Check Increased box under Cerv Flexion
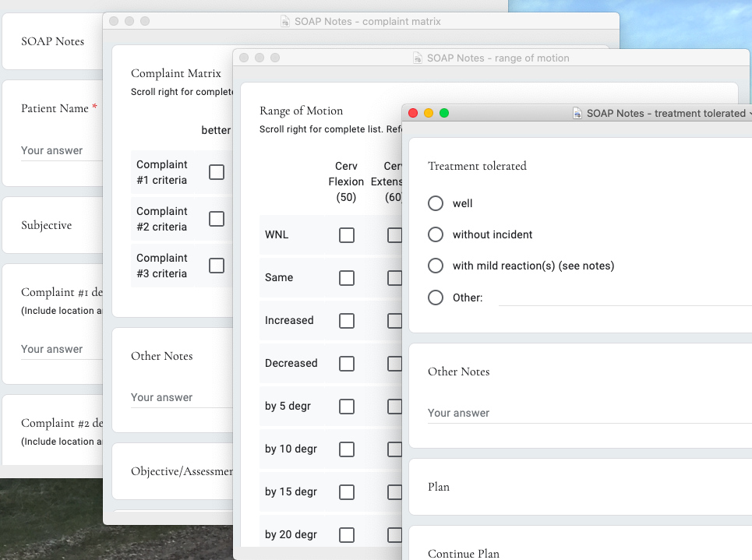 (x=347, y=321)
